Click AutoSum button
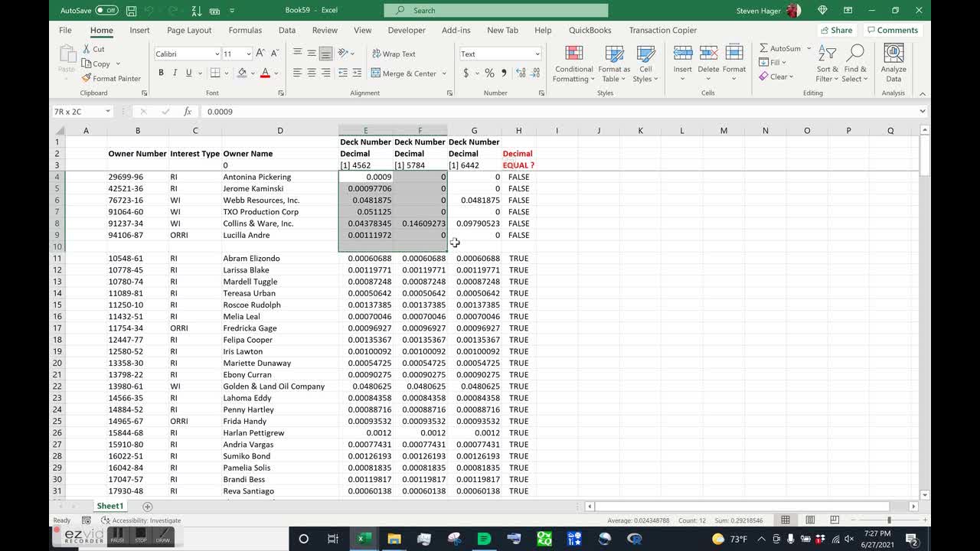Screen dimensions: 980x551 click(x=780, y=48)
